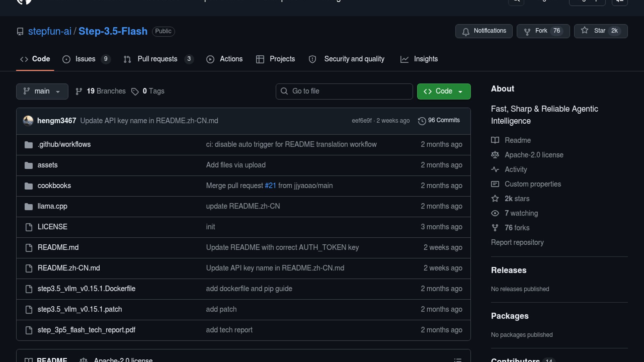Viewport: 644px width, 362px height.
Task: Open the README outline menu icon
Action: (x=458, y=360)
